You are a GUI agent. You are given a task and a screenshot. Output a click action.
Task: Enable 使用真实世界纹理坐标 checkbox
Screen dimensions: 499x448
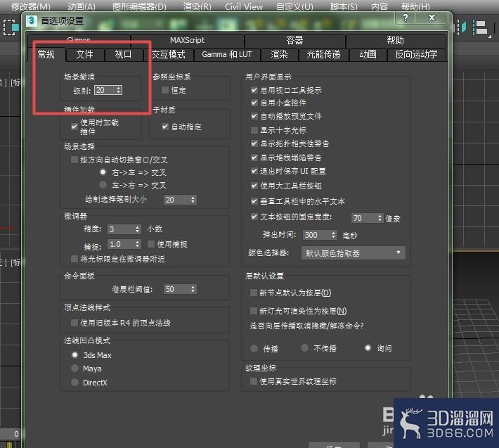(x=254, y=381)
